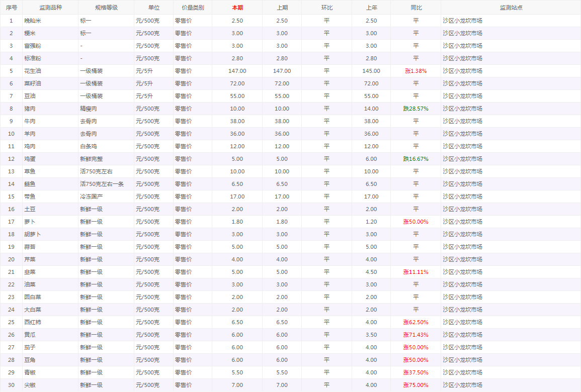
Task: Click the 冷冻国产 specification for 带鱼
Action: coord(91,197)
